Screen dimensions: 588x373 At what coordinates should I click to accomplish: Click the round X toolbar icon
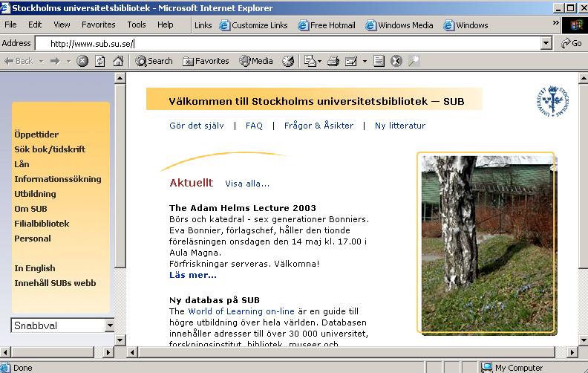pyautogui.click(x=396, y=61)
